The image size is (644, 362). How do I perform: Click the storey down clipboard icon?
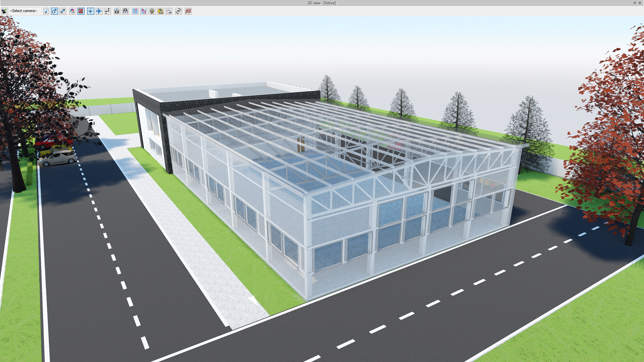(x=117, y=11)
